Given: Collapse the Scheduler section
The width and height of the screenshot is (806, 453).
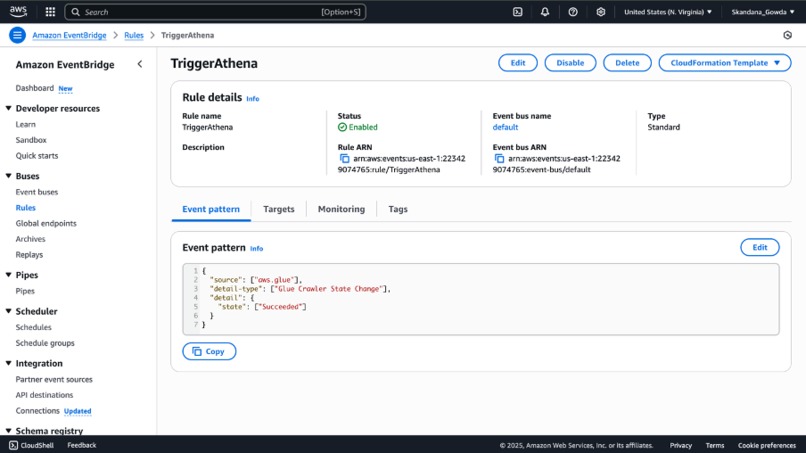Looking at the screenshot, I should (x=9, y=311).
